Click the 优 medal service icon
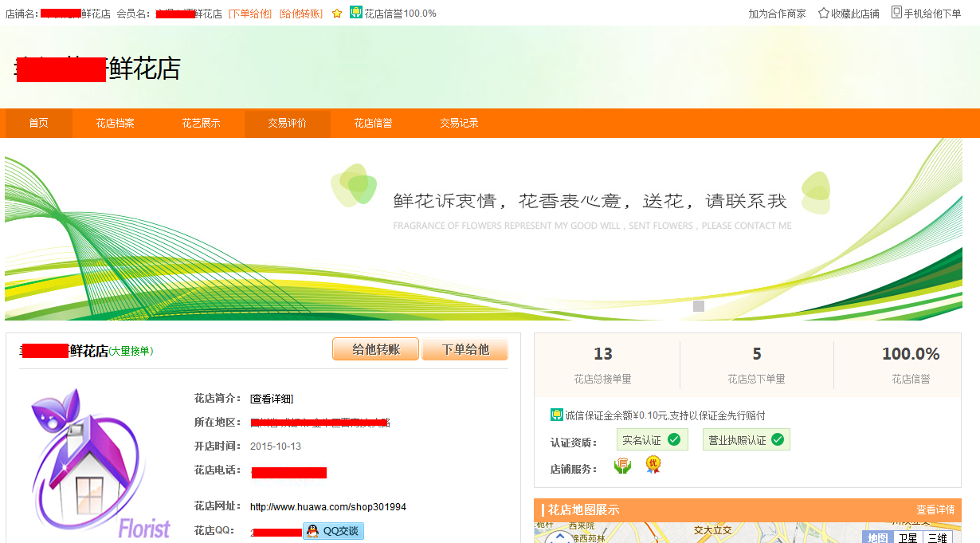Image resolution: width=980 pixels, height=543 pixels. point(653,465)
